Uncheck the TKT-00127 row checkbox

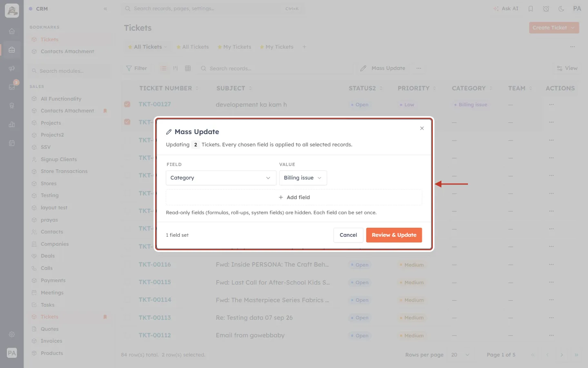coord(127,104)
